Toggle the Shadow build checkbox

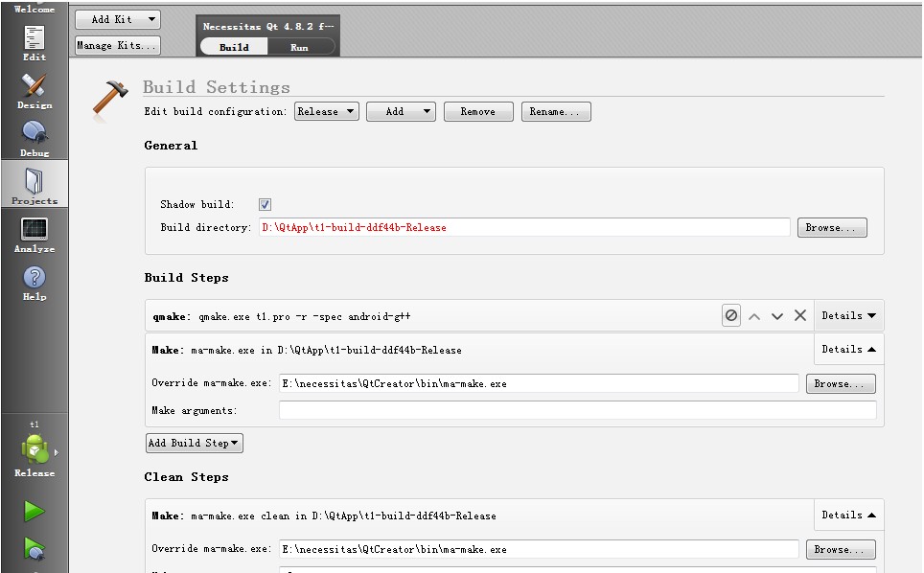[265, 204]
